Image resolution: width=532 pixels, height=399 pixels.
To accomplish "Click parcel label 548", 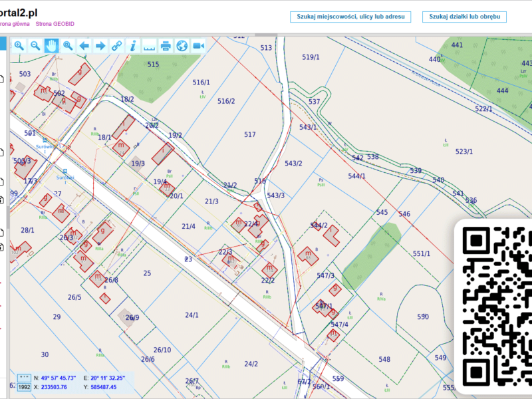I will click(384, 359).
